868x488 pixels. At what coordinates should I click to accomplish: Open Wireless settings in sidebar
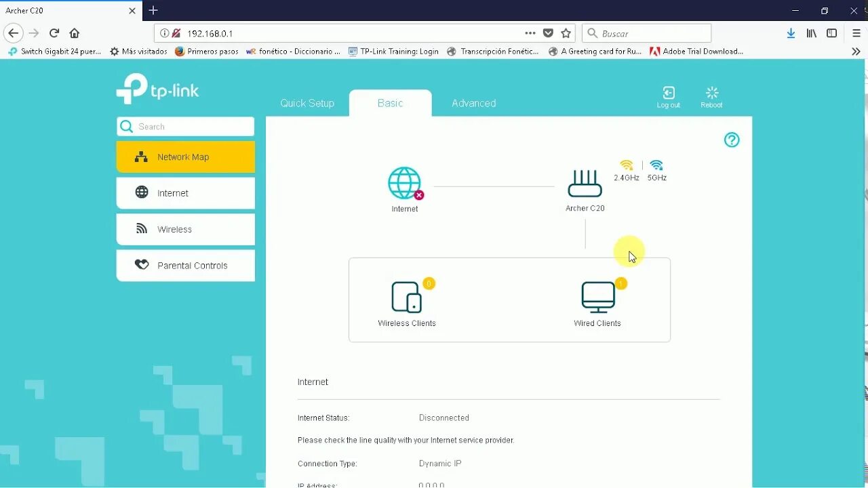[x=186, y=229]
